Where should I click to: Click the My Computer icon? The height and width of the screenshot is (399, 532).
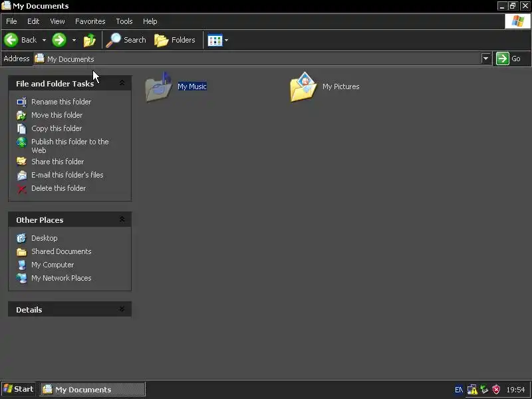22,265
